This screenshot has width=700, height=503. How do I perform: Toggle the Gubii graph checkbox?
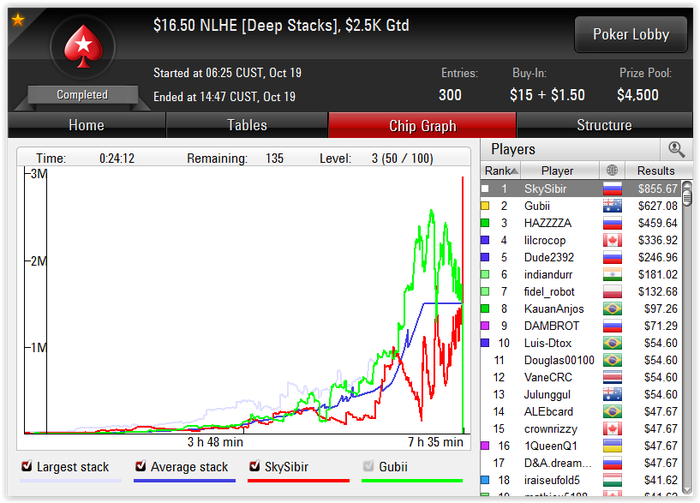(368, 466)
